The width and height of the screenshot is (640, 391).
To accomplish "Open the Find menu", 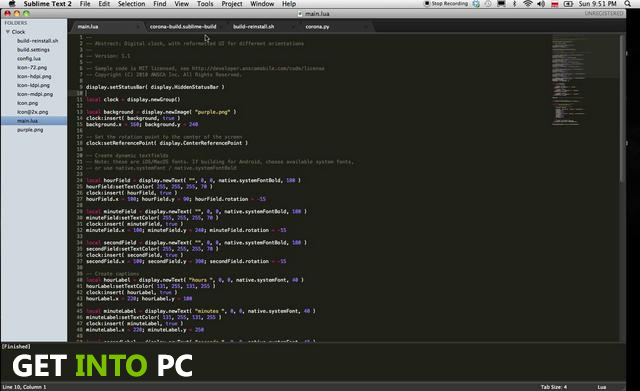I will (160, 4).
